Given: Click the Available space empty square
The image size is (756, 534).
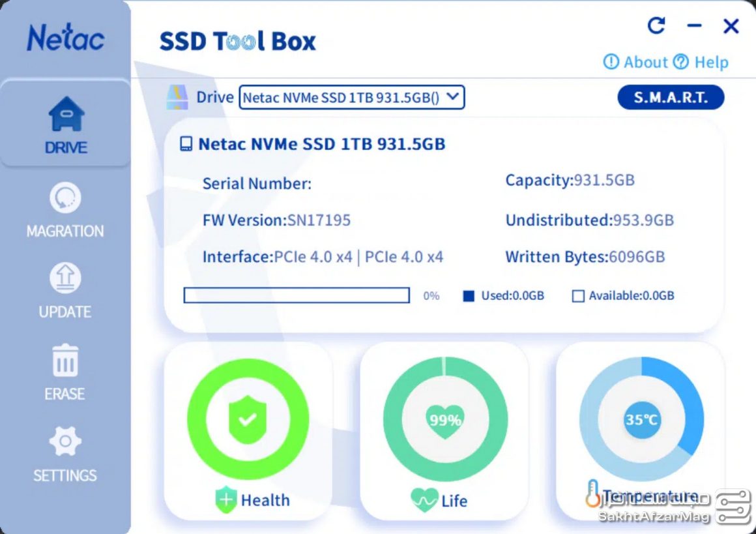Looking at the screenshot, I should pos(577,296).
